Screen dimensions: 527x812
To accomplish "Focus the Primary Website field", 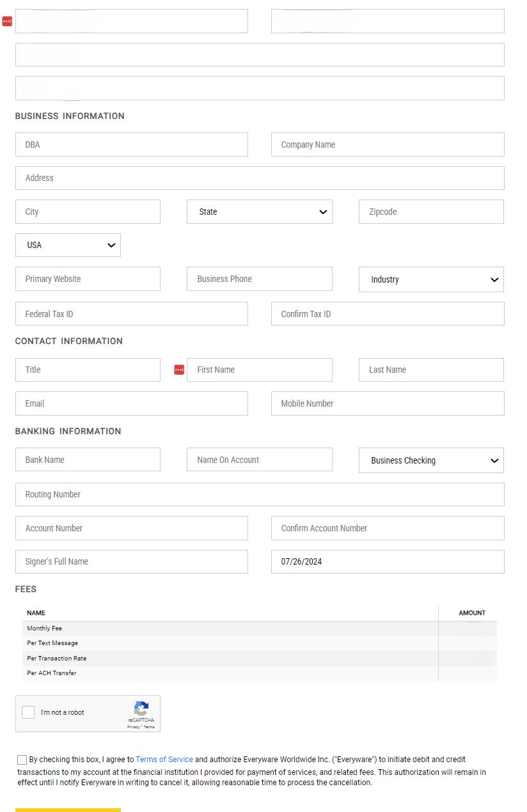I will coord(88,279).
